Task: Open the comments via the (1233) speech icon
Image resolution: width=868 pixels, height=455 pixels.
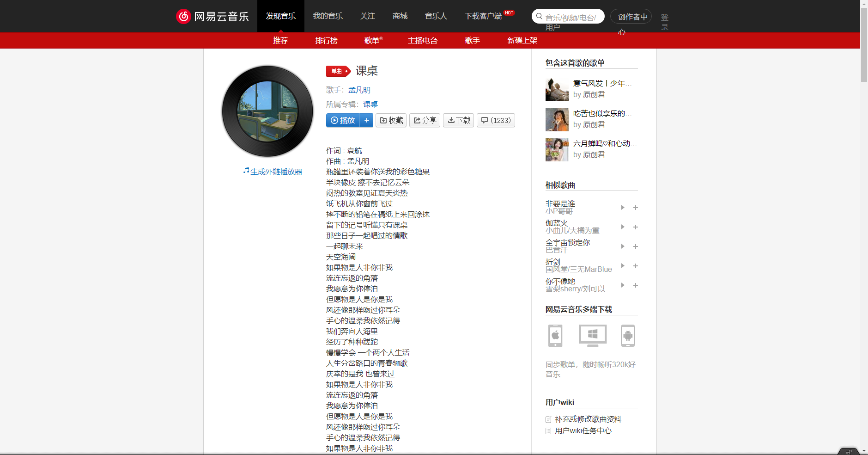Action: (x=496, y=120)
